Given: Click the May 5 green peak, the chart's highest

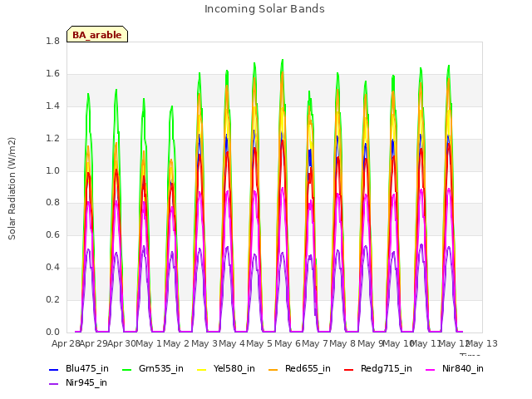Looking at the screenshot, I should click(283, 61).
